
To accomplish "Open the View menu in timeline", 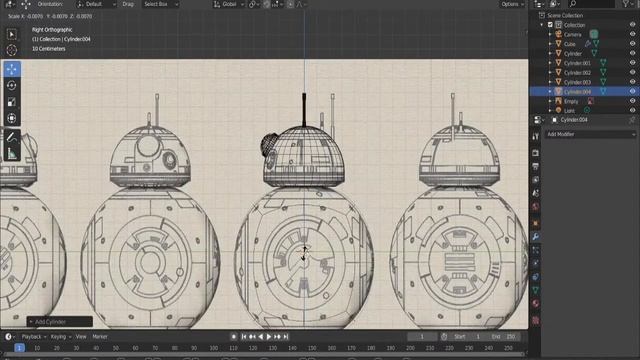I will [x=81, y=337].
